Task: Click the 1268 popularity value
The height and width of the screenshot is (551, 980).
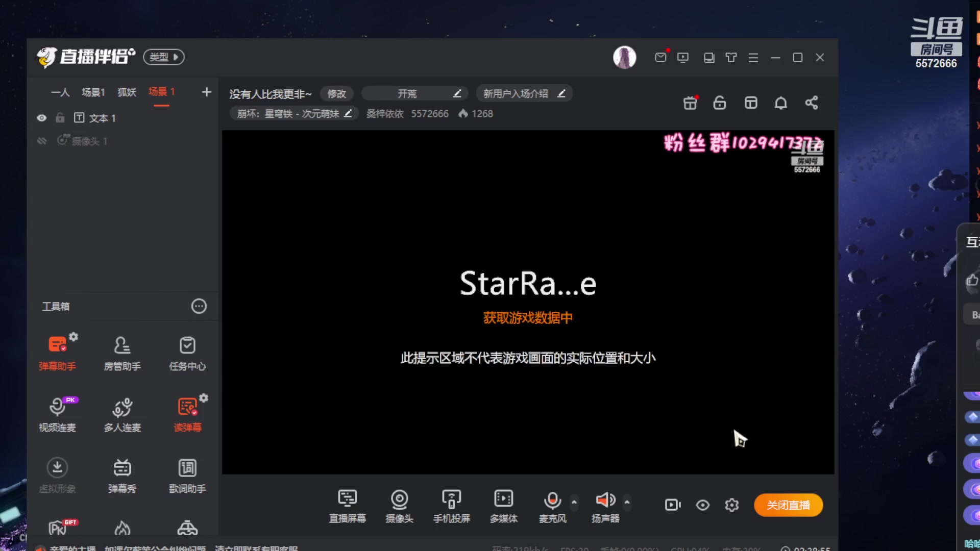Action: pyautogui.click(x=482, y=114)
